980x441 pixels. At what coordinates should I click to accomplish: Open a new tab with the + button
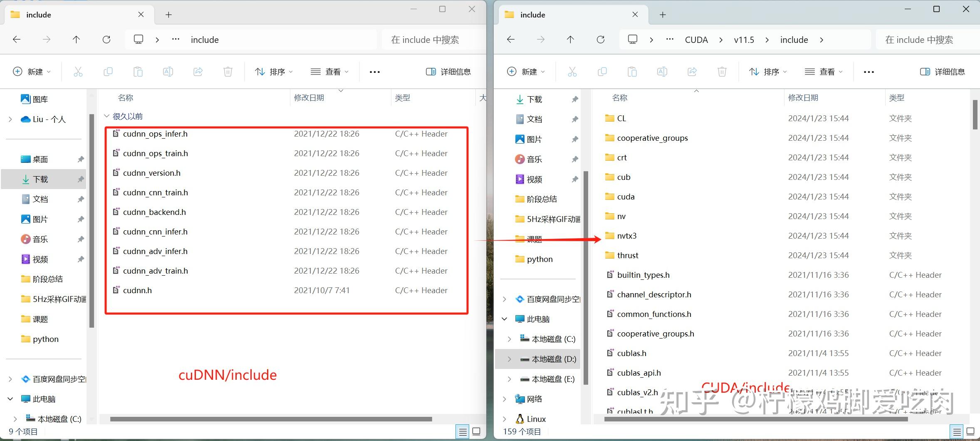[x=168, y=14]
